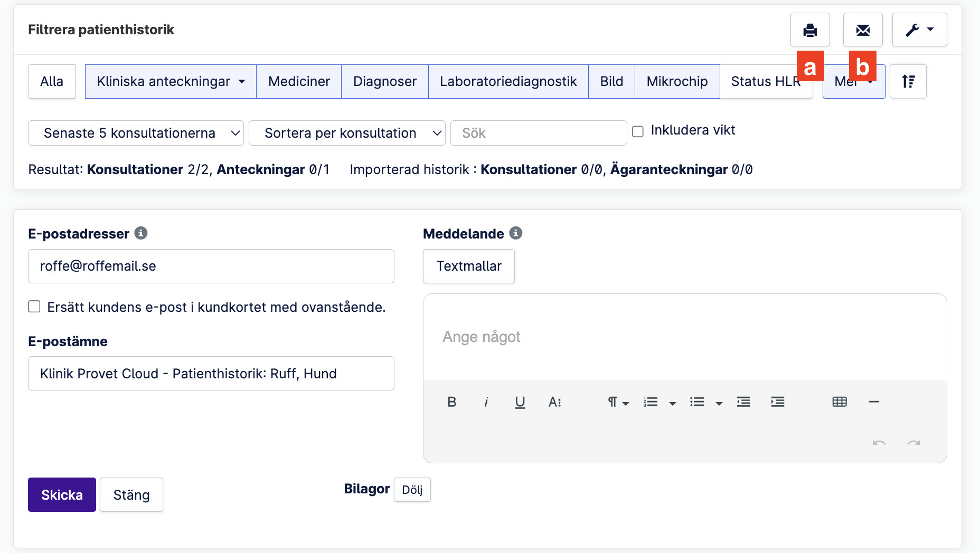Enable Inkludera vikt checkbox
The width and height of the screenshot is (980, 553).
[638, 131]
